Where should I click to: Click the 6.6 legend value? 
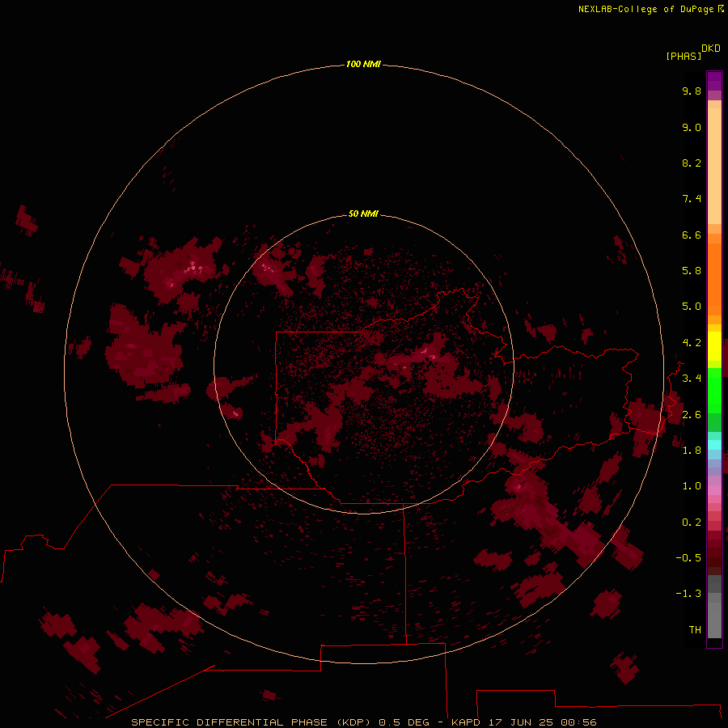point(692,235)
